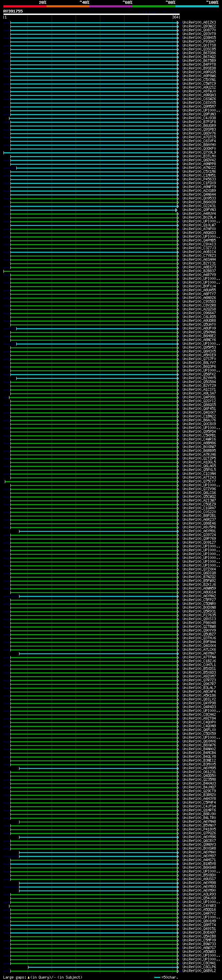Select hit UniRef100_Q235M8

[x=199, y=780]
